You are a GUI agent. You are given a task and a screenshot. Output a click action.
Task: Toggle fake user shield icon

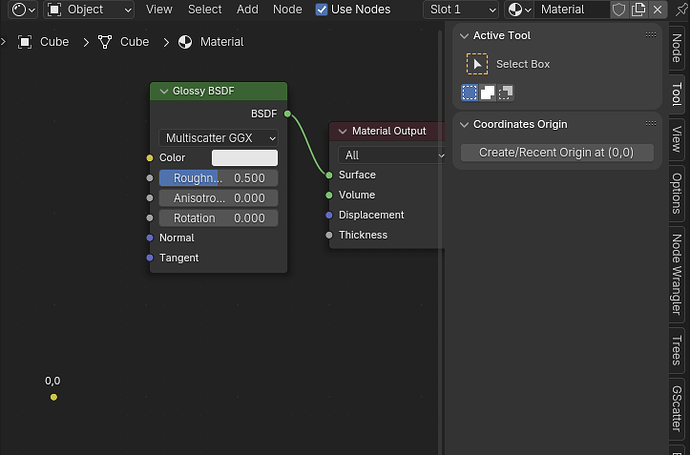[x=619, y=9]
